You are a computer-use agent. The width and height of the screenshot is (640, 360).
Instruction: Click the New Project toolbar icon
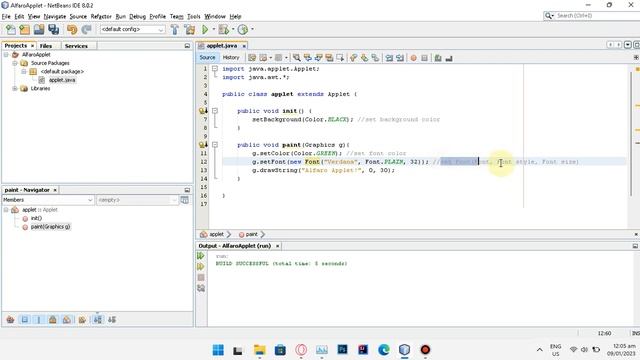pos(24,29)
